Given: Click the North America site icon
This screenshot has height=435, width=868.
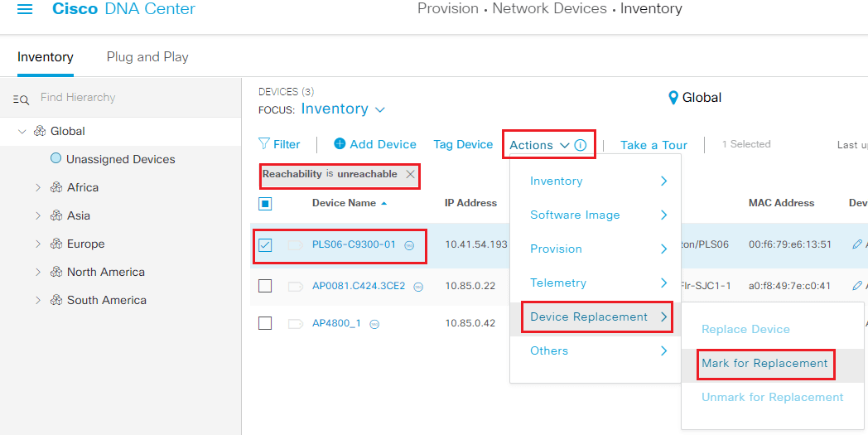Looking at the screenshot, I should [x=56, y=272].
